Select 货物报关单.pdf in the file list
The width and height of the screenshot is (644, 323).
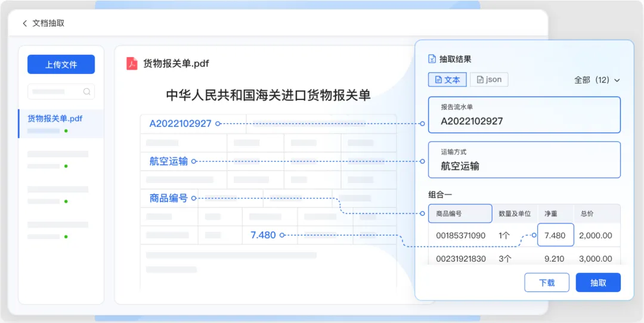coord(61,123)
